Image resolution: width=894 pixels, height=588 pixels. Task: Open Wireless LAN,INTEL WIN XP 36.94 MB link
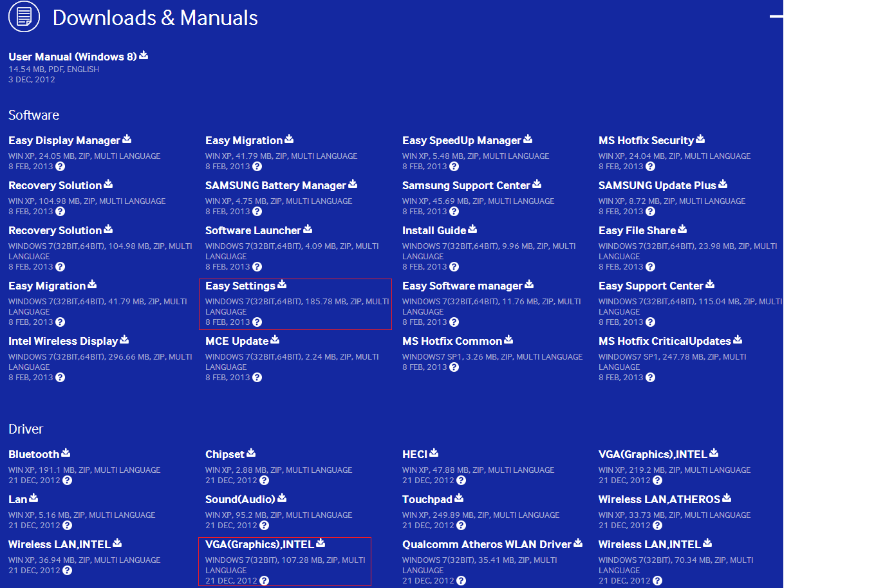[59, 544]
